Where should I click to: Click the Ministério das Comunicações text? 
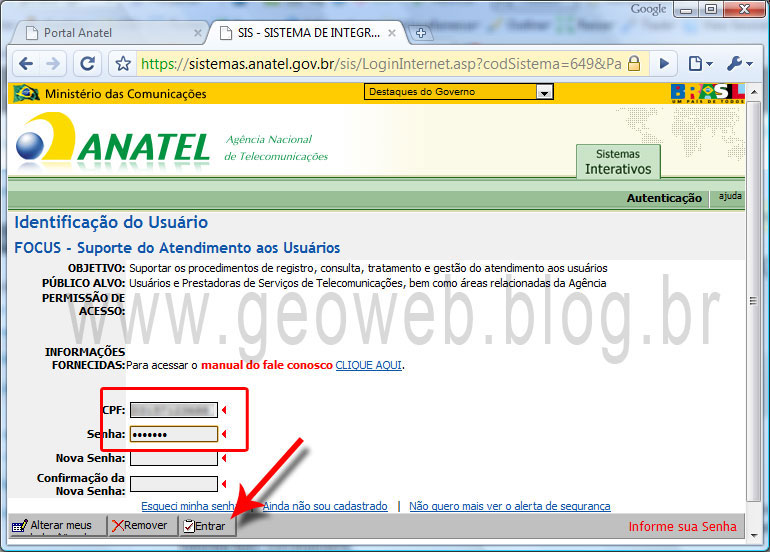[126, 94]
